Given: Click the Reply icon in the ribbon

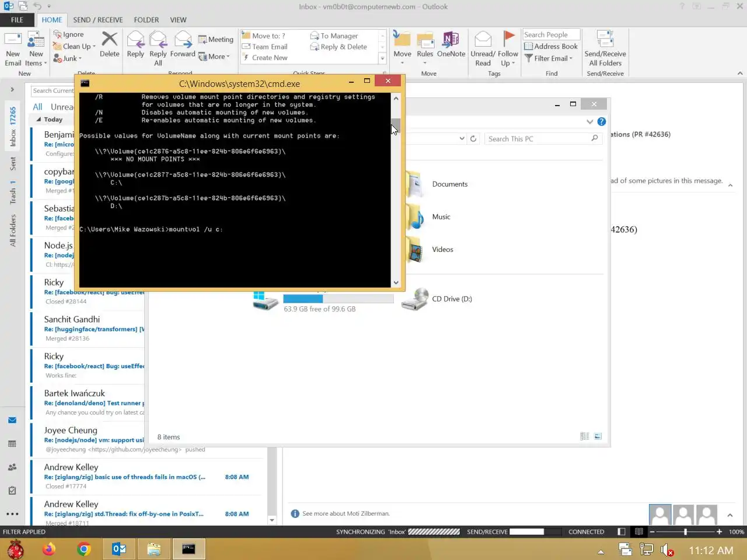Looking at the screenshot, I should pyautogui.click(x=135, y=44).
